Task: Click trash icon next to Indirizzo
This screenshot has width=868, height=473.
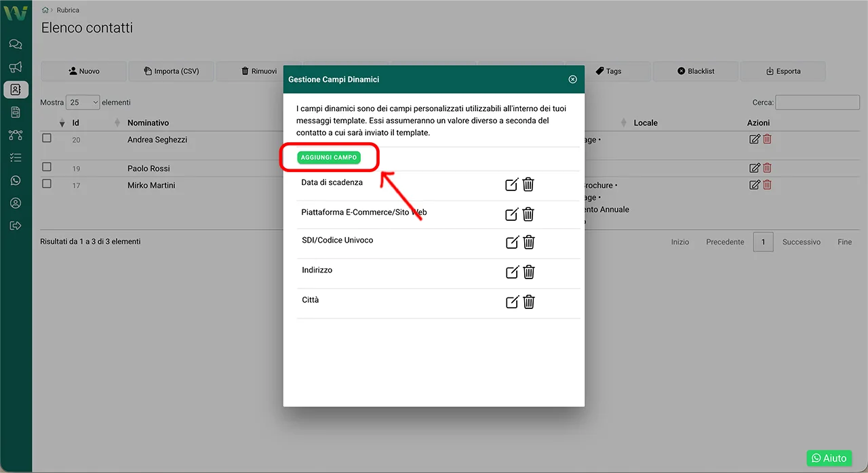Action: pos(528,272)
